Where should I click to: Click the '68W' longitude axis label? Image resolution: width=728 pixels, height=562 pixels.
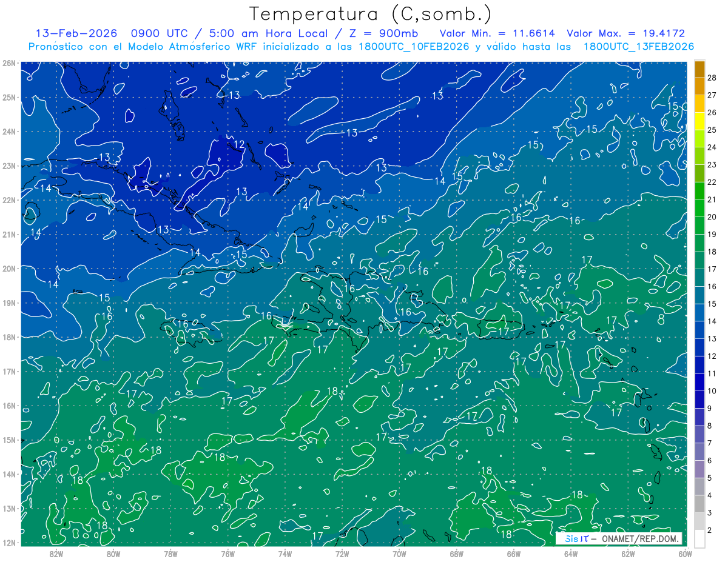point(457,554)
